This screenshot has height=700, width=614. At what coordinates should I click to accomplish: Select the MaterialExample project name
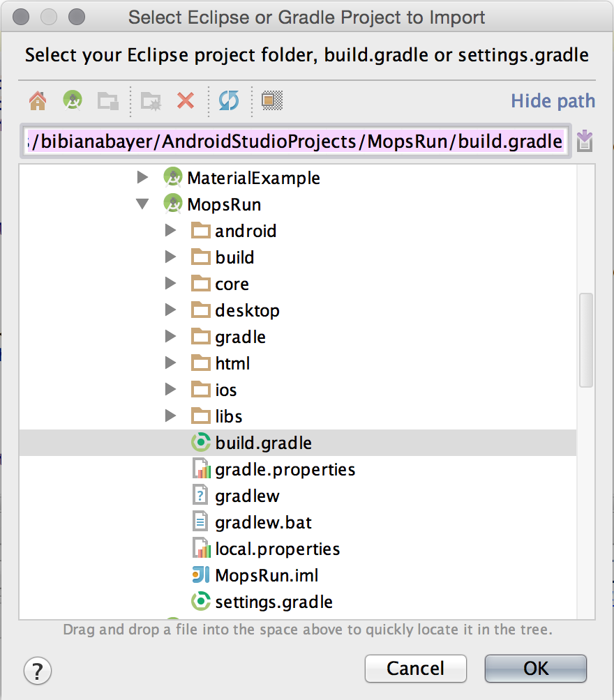(253, 178)
